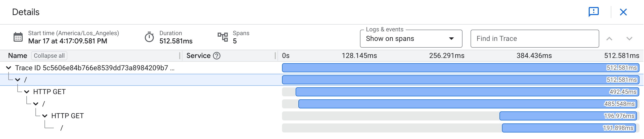
Task: Select the last leaf "/" span row
Action: click(62, 128)
